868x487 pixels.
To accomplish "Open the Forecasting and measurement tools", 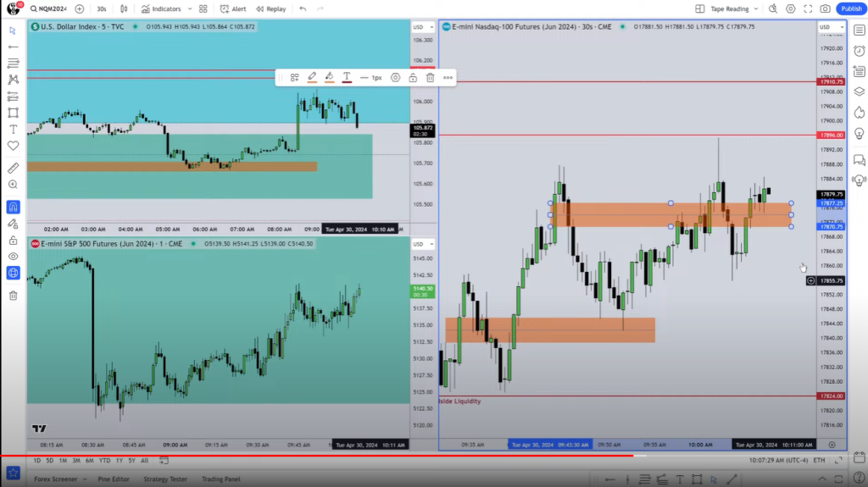I will coord(14,97).
